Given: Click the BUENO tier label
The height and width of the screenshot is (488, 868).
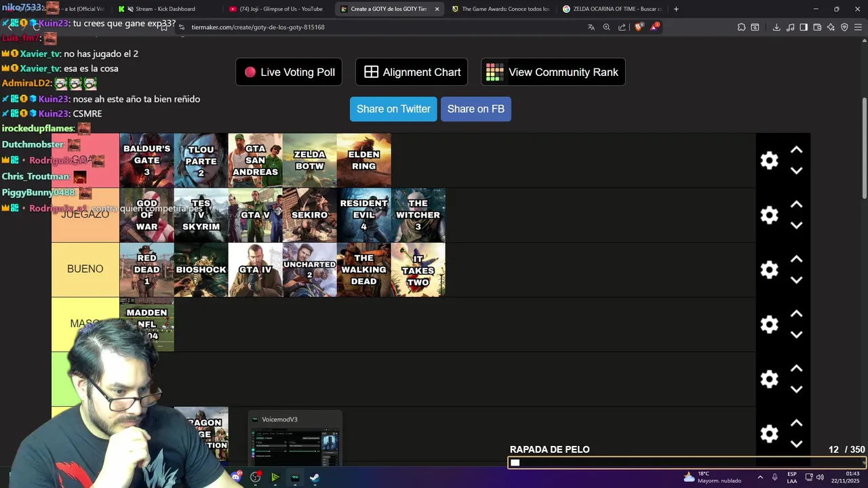Looking at the screenshot, I should pos(85,270).
